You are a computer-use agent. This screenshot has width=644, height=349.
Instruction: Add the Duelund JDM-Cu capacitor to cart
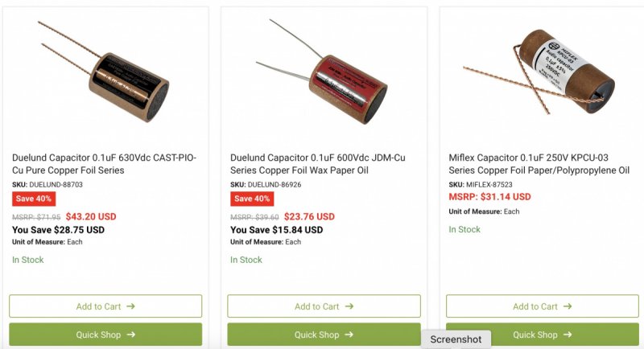324,306
